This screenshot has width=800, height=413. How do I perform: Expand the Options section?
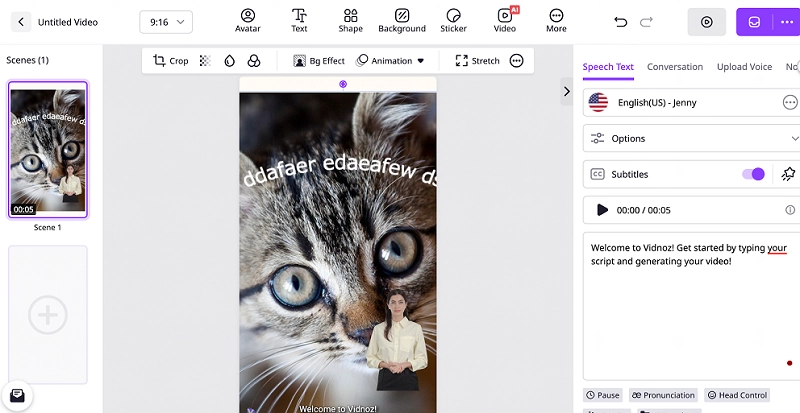691,138
